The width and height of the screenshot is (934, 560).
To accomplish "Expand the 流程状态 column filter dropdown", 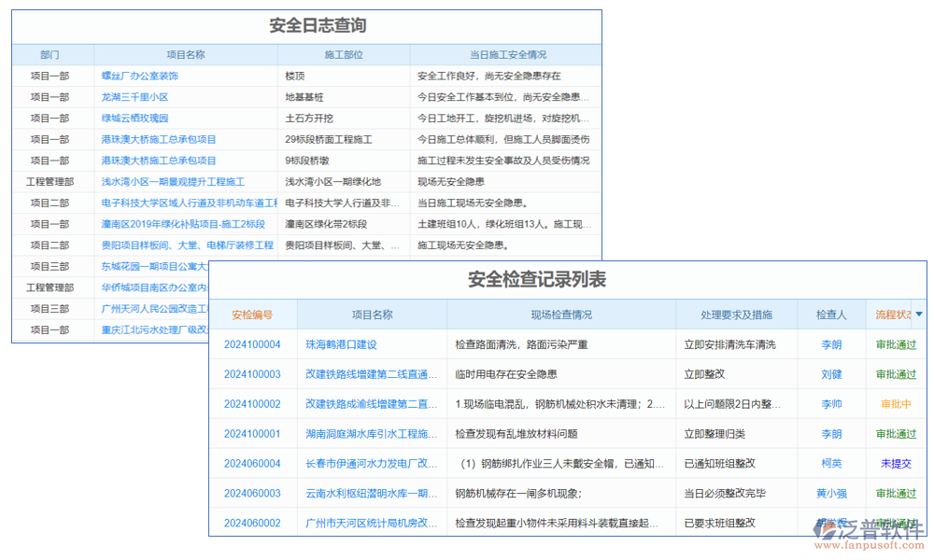I will pyautogui.click(x=919, y=315).
